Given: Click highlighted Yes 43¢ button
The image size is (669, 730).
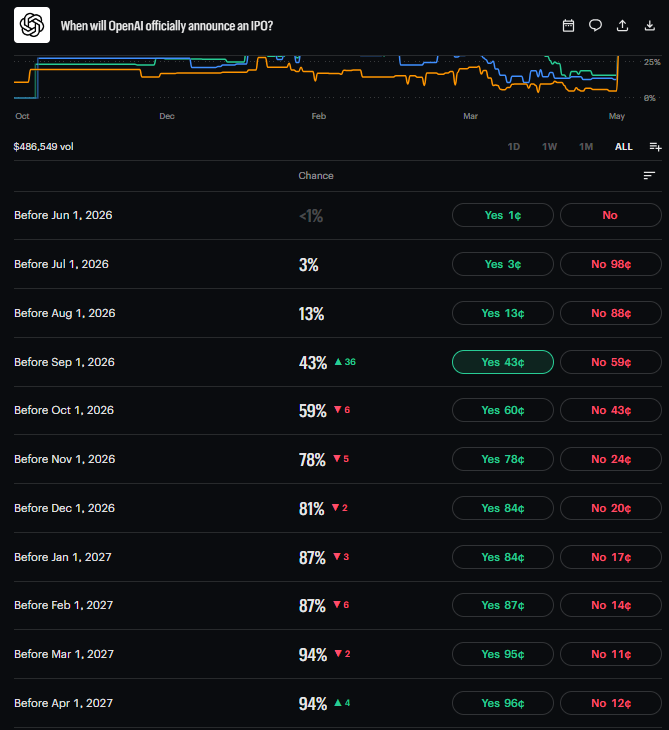Looking at the screenshot, I should [503, 362].
